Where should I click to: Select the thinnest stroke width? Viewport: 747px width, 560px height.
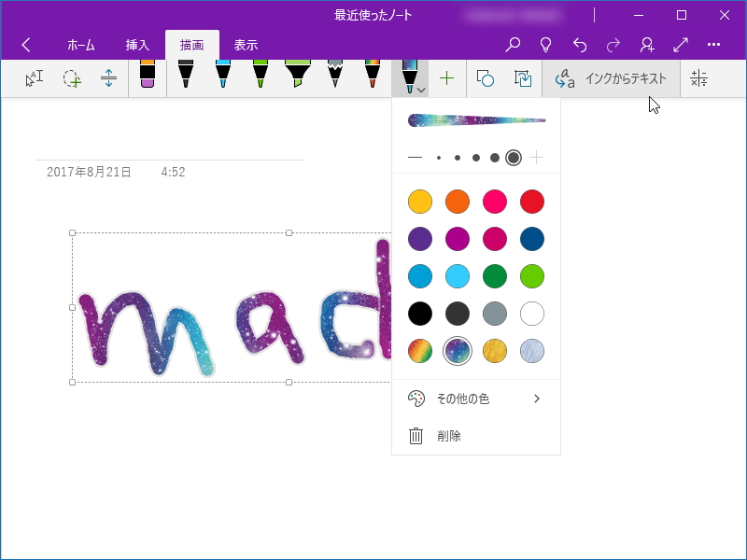point(416,158)
